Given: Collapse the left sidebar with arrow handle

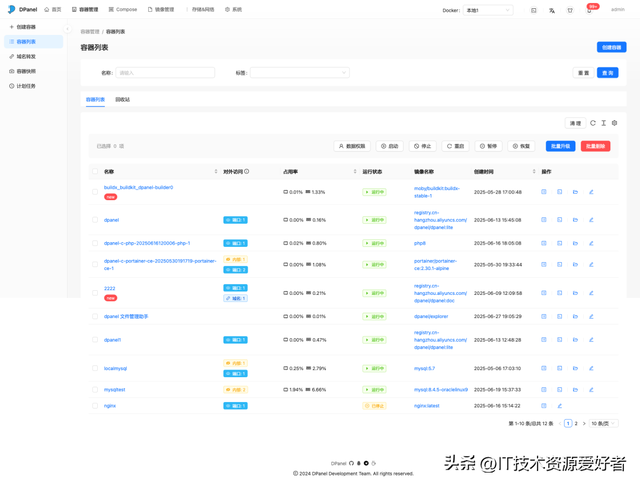Looking at the screenshot, I should pyautogui.click(x=68, y=29).
